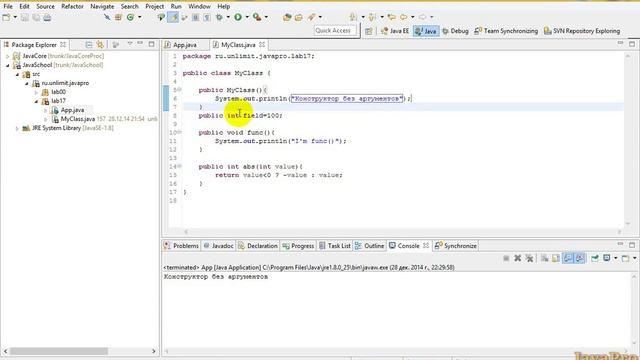
Task: Open the Run button dropdown arrow
Action: 247,17
